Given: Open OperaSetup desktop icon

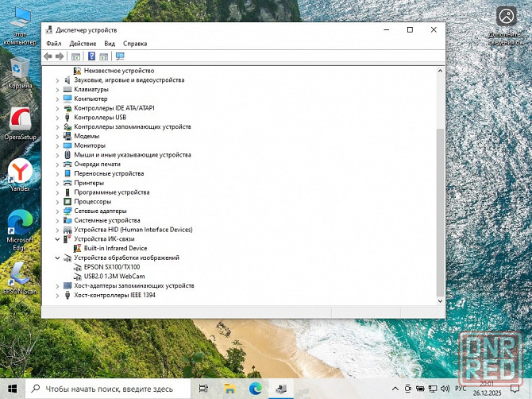Looking at the screenshot, I should tap(20, 122).
